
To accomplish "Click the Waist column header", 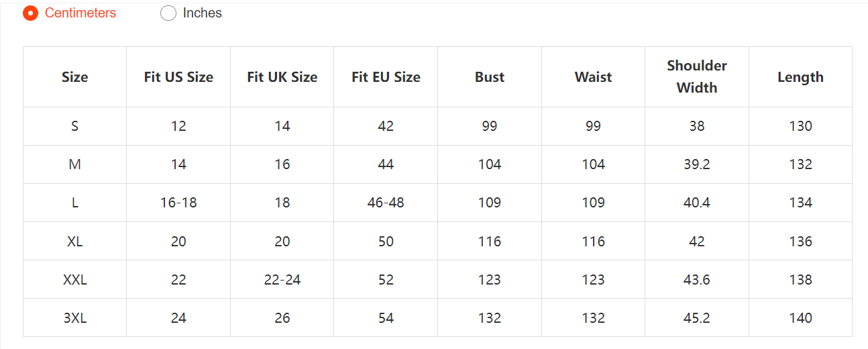I will 594,77.
